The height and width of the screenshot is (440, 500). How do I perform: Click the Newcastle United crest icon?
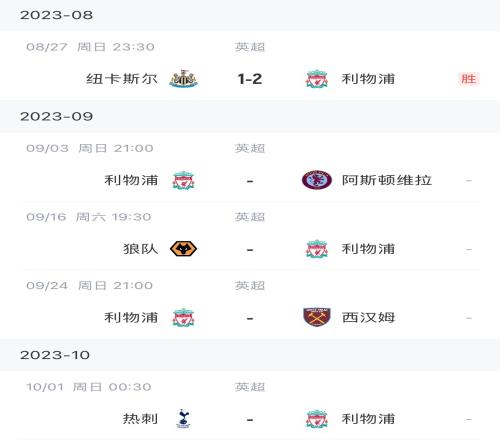pos(183,79)
